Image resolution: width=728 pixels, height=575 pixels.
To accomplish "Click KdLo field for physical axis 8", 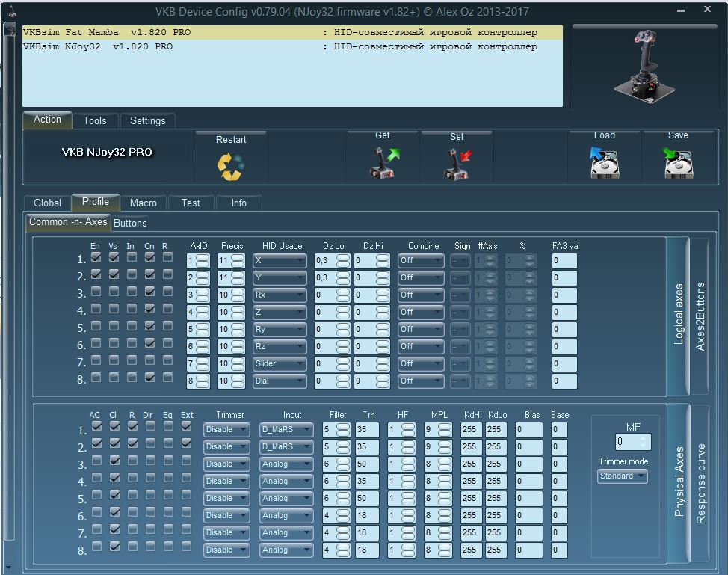I will point(496,550).
